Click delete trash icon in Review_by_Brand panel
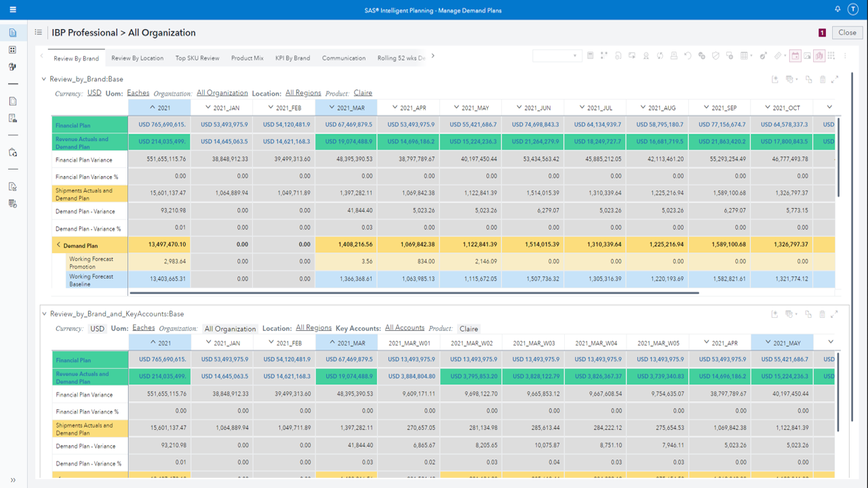868x488 pixels. 823,79
